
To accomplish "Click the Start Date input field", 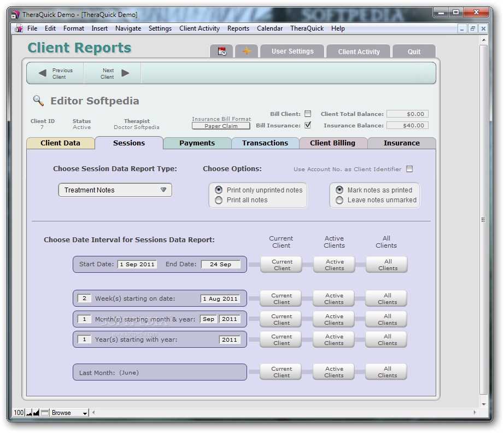I will click(137, 265).
